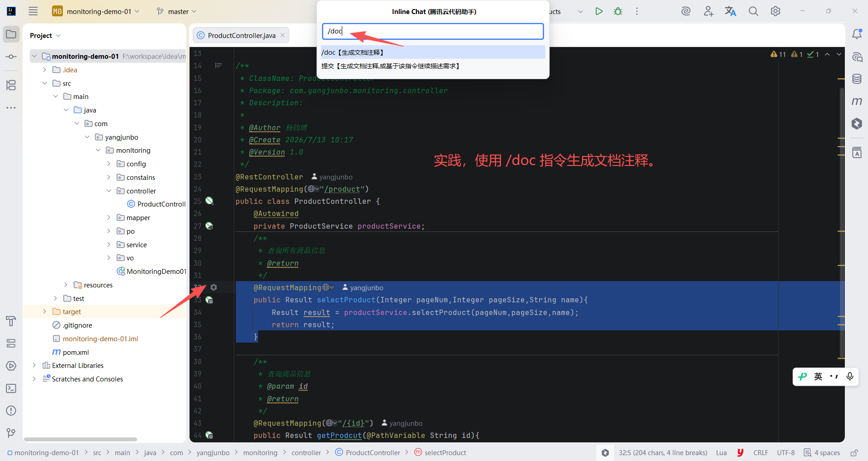The width and height of the screenshot is (868, 461).
Task: Open the Terminal tool window
Action: [x=11, y=388]
